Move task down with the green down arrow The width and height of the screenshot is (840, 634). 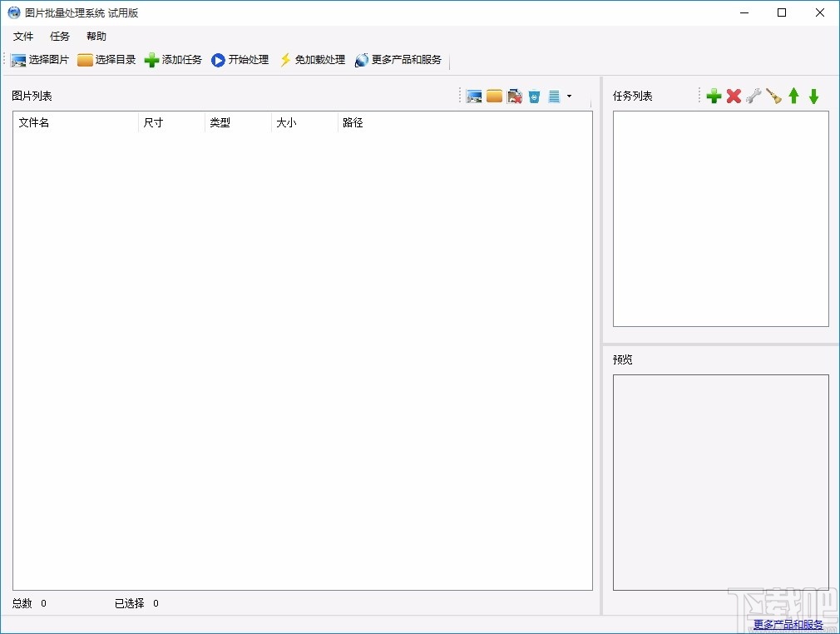813,96
